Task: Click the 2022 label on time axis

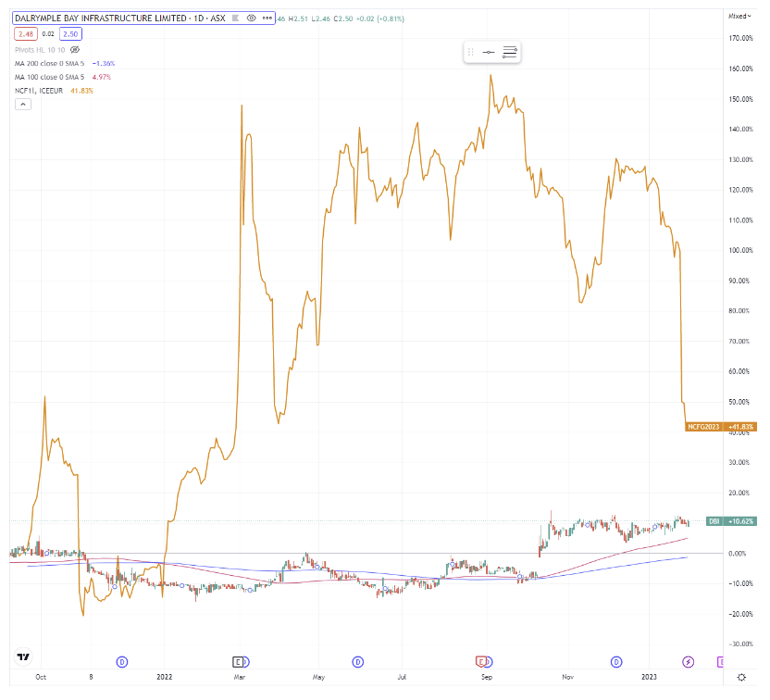Action: coord(165,677)
